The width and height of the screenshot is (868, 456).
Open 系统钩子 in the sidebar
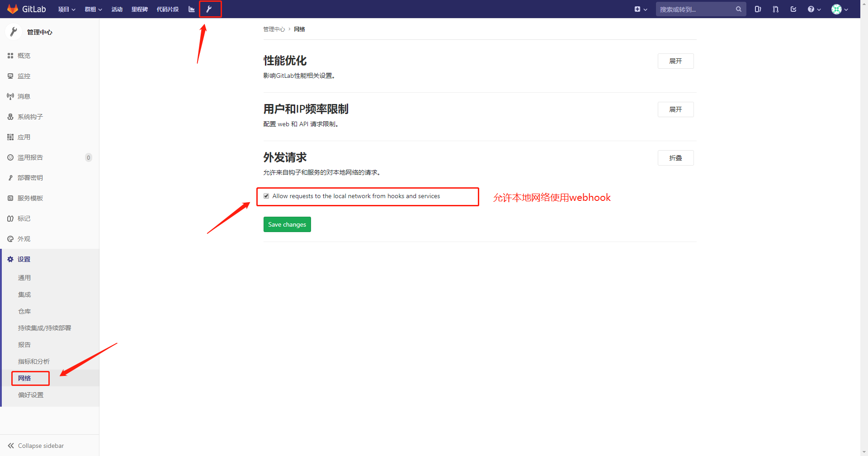(x=30, y=117)
